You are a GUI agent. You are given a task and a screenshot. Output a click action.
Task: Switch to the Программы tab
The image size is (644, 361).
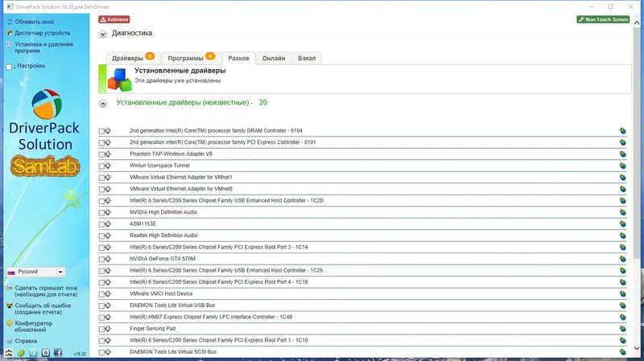point(191,58)
